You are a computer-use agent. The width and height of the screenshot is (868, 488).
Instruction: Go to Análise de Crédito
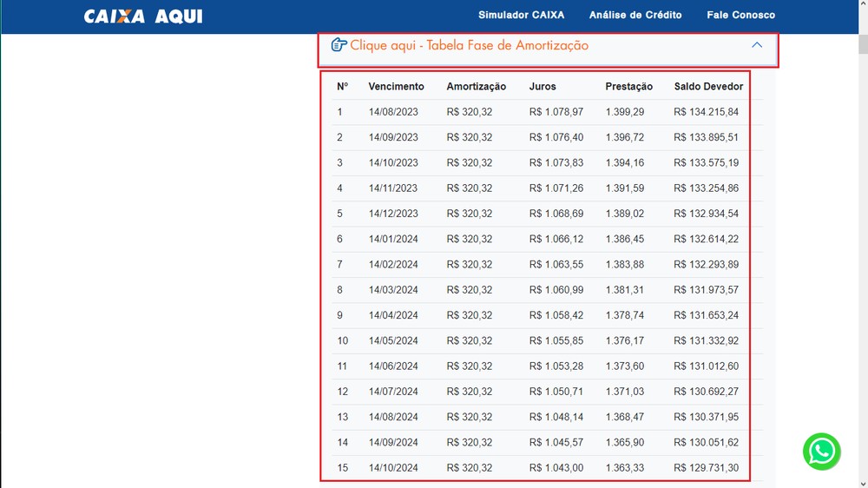tap(635, 15)
